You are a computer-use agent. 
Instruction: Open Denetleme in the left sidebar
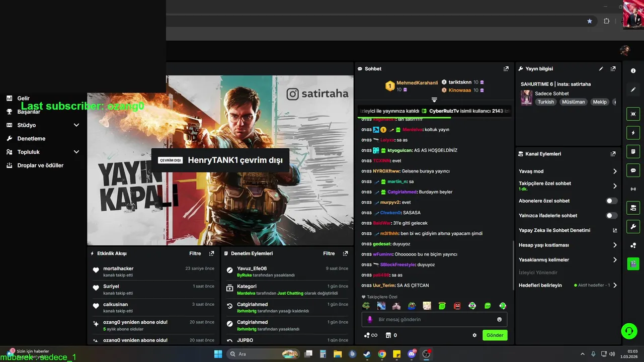click(x=31, y=138)
